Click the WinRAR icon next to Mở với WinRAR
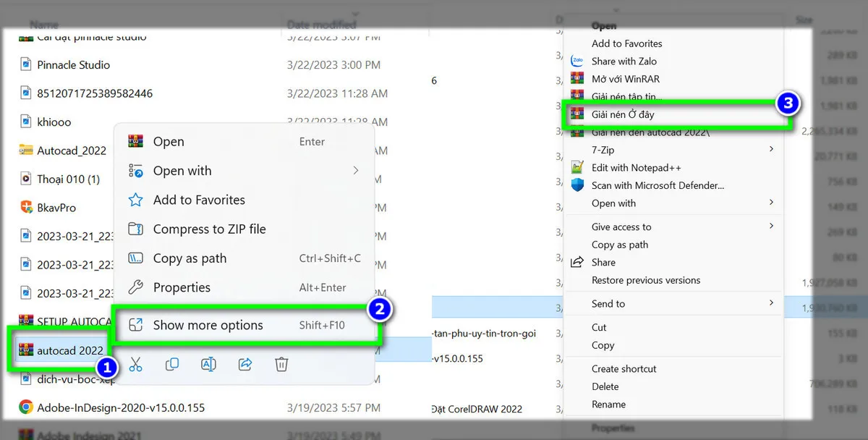This screenshot has height=440, width=868. [579, 78]
